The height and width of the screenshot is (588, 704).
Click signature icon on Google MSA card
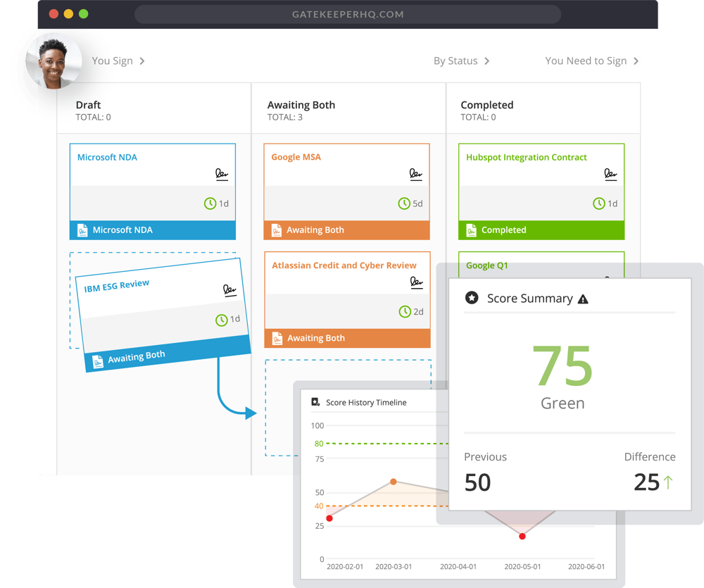[416, 175]
